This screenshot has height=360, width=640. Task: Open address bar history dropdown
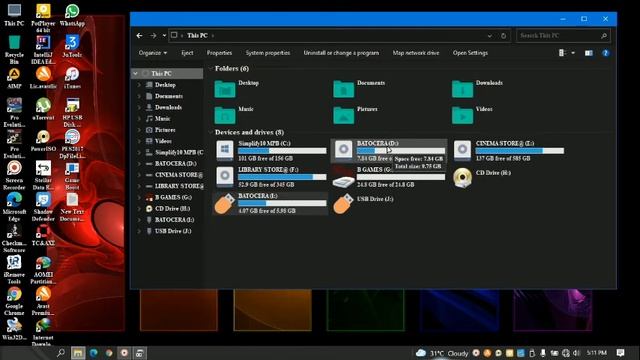click(x=489, y=36)
